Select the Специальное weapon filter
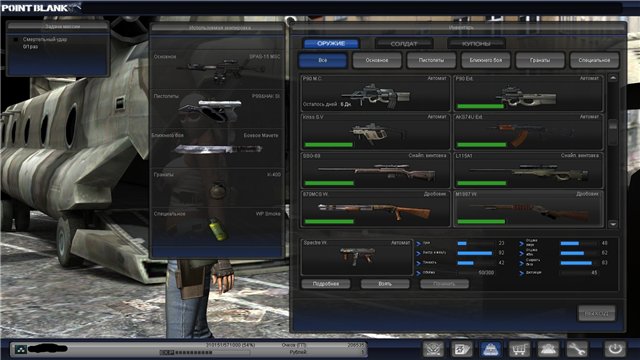640x360 pixels. [594, 60]
